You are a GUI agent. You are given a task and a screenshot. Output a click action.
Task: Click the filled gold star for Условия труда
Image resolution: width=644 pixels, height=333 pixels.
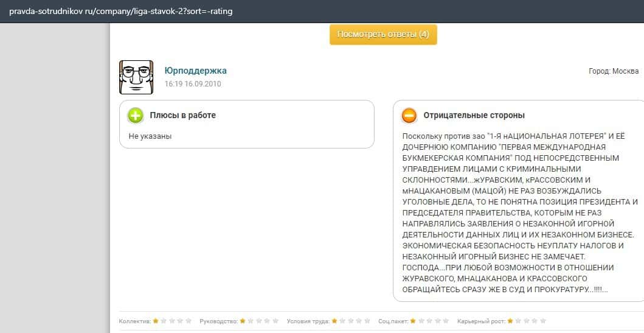334,320
